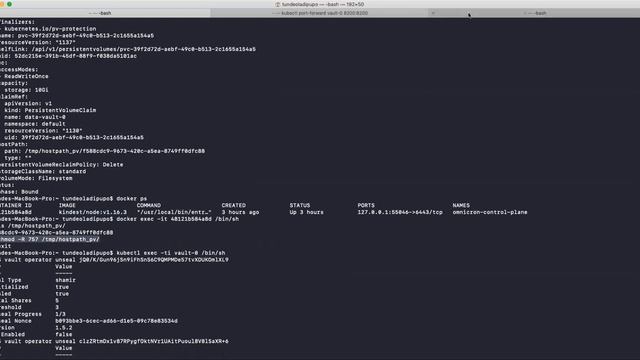Click the 'name: data-vault-0' line
This screenshot has width=640, height=360.
[35, 117]
